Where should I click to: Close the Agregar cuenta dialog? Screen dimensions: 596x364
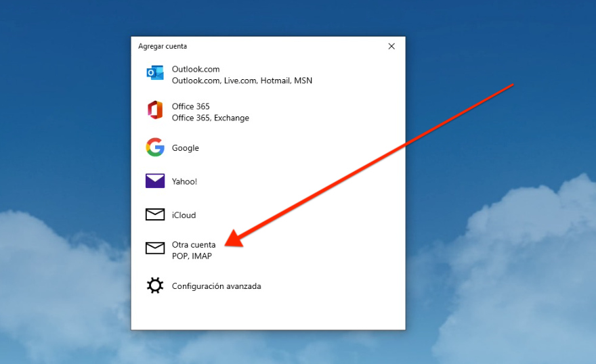coord(391,47)
